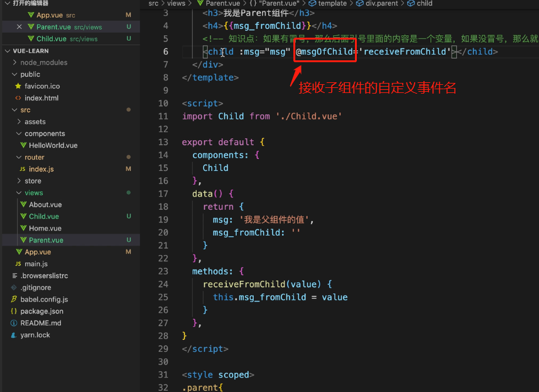Click the Vue icon beside Child.vue src/views in open editors

coord(31,39)
